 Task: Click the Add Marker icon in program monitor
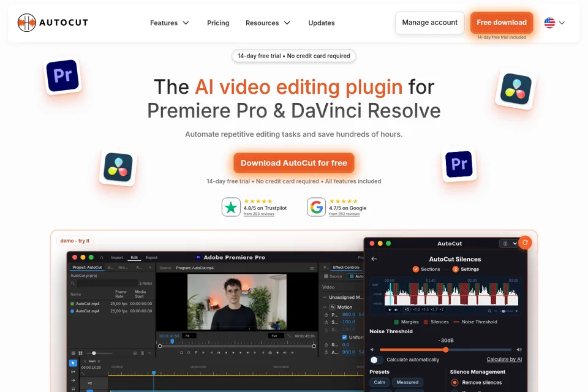pos(196,353)
